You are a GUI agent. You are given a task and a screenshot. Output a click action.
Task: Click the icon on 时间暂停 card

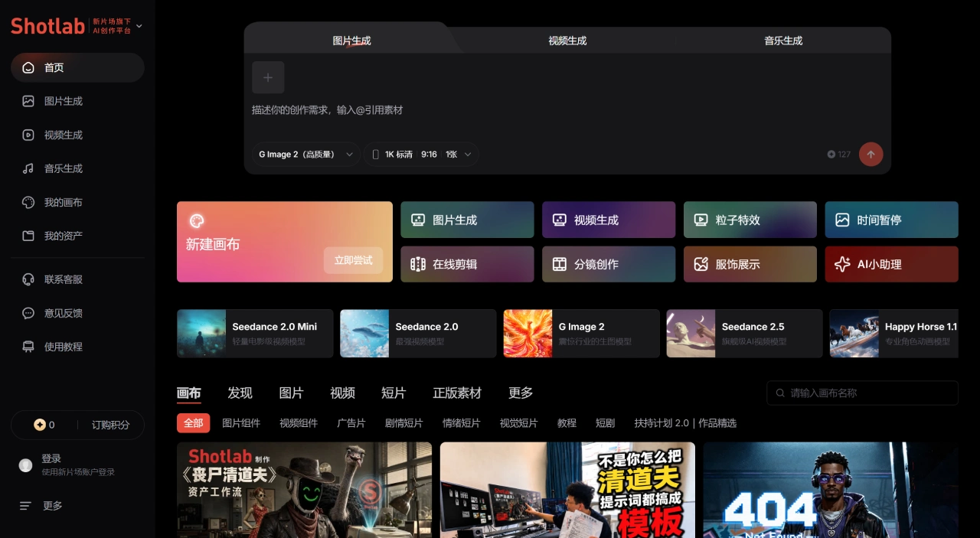[842, 220]
